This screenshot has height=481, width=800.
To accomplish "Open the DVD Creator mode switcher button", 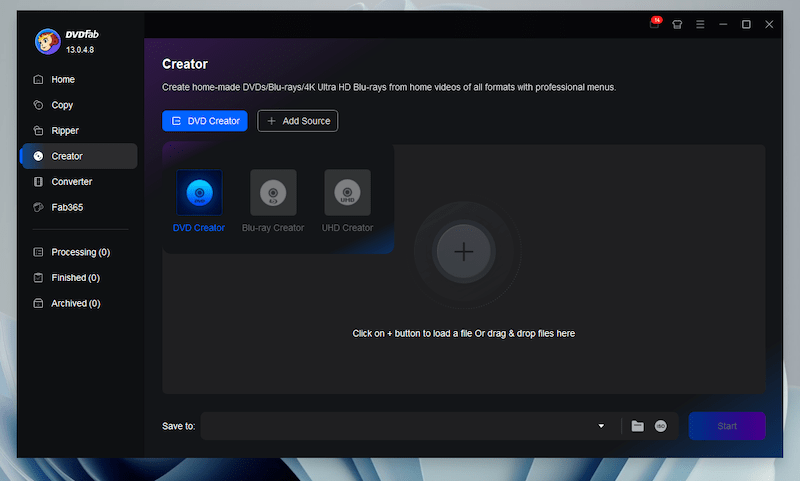I will tap(204, 121).
